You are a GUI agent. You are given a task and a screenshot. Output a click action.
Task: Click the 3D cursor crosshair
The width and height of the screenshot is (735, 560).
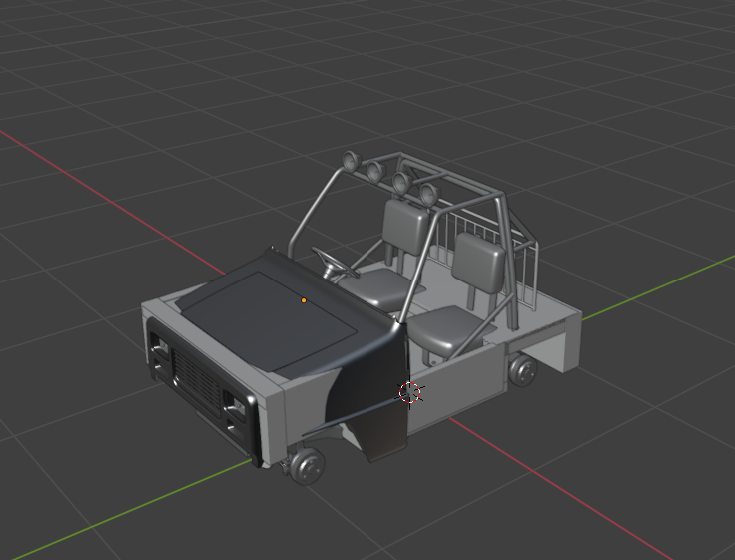[410, 392]
